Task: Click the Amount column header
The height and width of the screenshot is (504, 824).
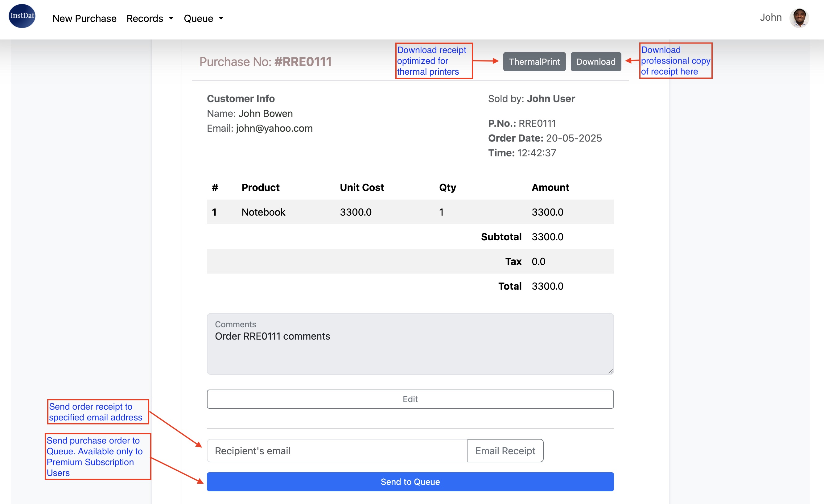Action: 550,187
